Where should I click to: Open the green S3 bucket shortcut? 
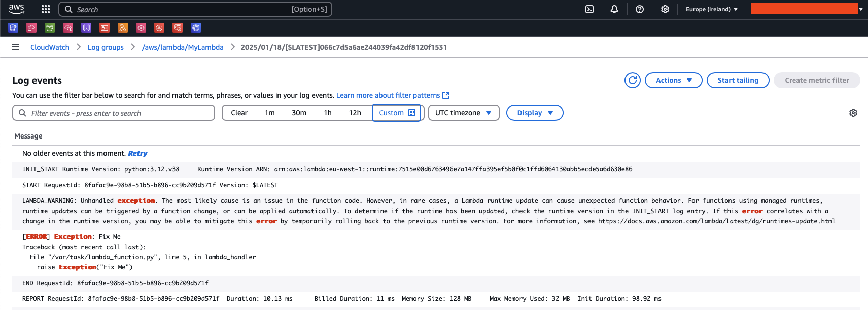point(50,28)
